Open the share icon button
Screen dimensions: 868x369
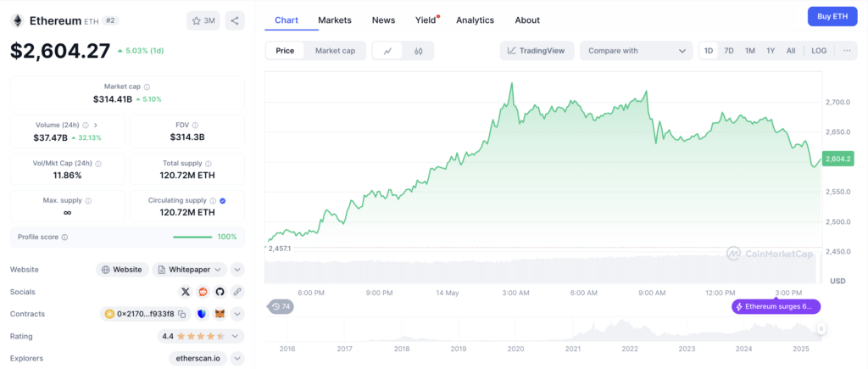235,21
